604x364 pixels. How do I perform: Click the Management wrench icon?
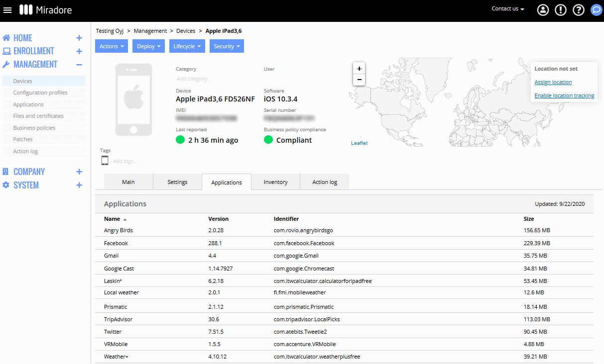[x=6, y=64]
